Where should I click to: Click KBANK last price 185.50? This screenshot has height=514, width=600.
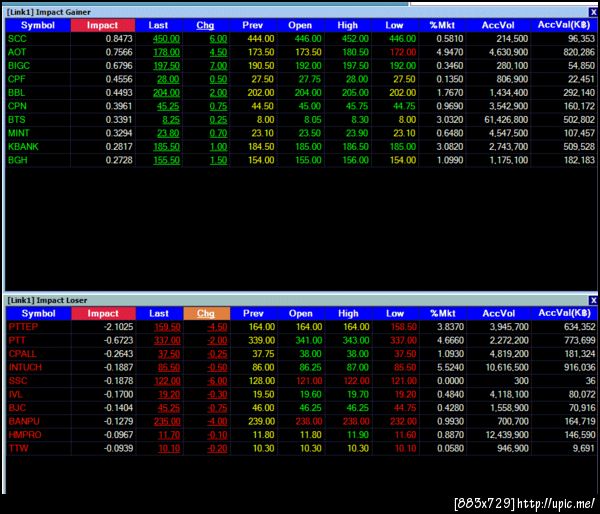[166, 147]
